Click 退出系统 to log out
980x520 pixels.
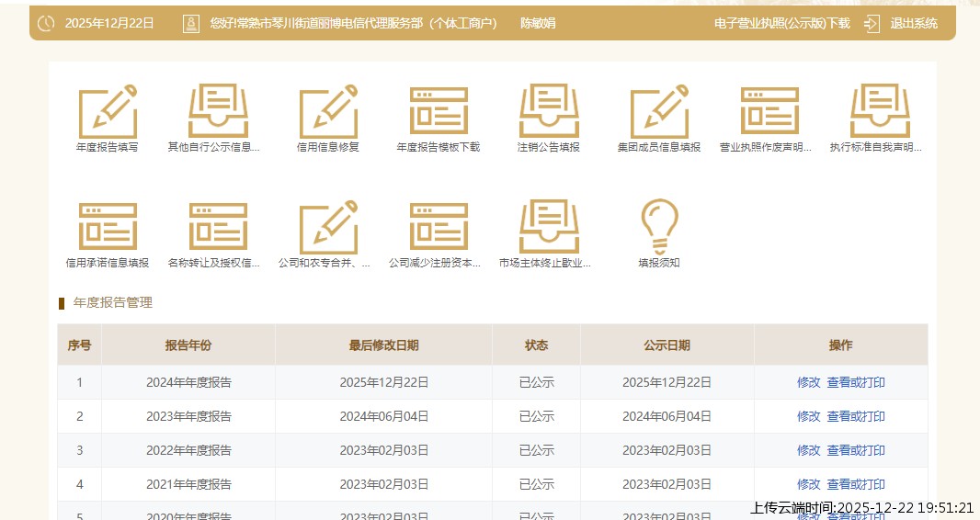coord(913,23)
